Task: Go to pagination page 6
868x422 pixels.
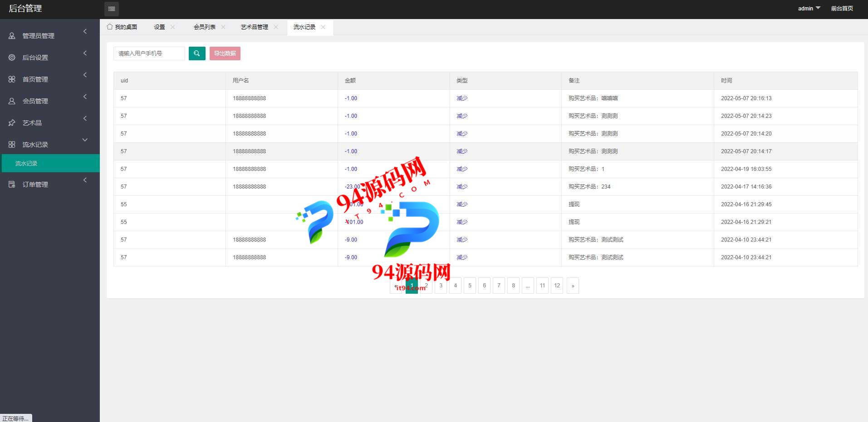Action: coord(484,286)
